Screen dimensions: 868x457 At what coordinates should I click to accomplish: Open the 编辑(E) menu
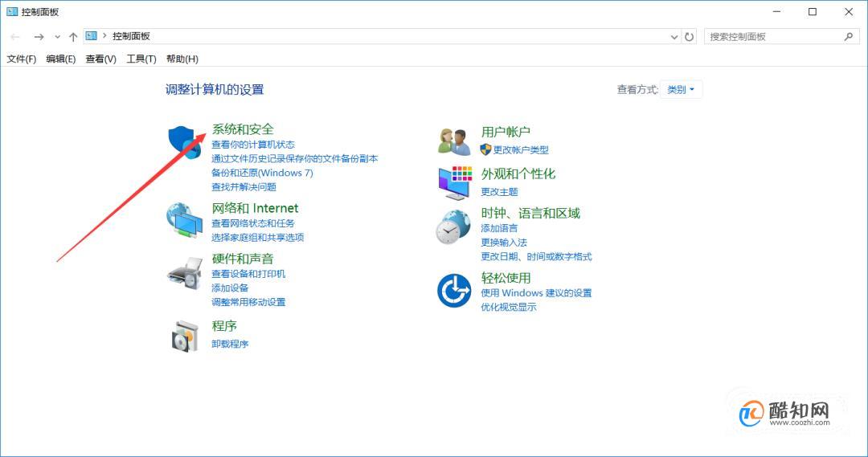(61, 59)
